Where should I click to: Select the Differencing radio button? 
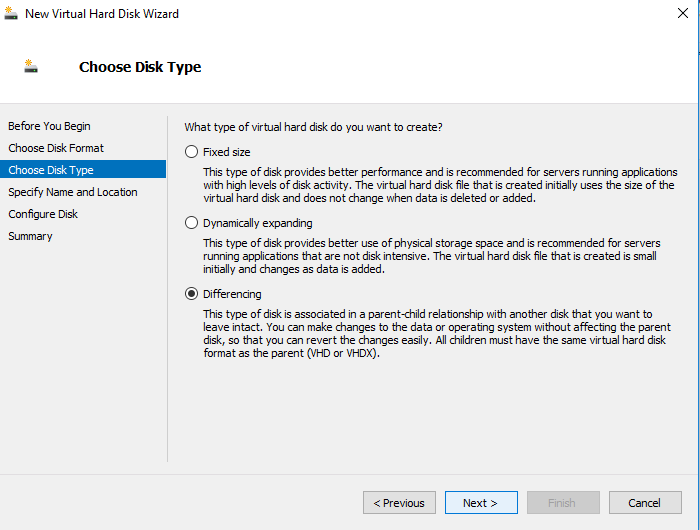coord(192,294)
